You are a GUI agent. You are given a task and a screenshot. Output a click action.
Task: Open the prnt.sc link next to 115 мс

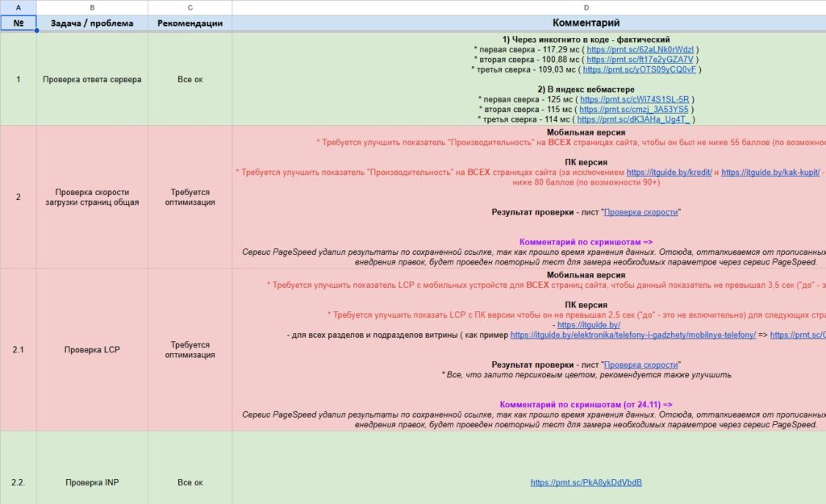(x=634, y=110)
